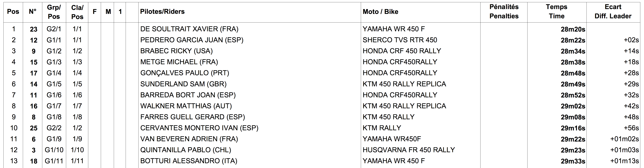644x168 pixels.
Task: Click the leader time 28m20s
Action: coord(573,29)
